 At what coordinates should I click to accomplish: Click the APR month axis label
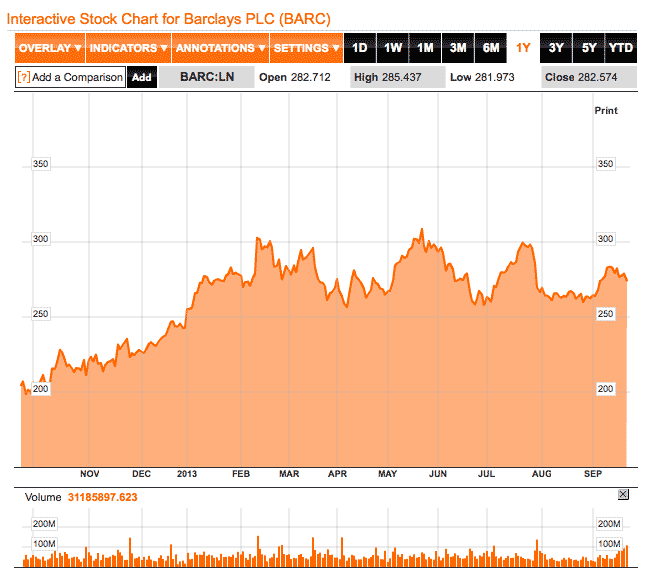[337, 474]
